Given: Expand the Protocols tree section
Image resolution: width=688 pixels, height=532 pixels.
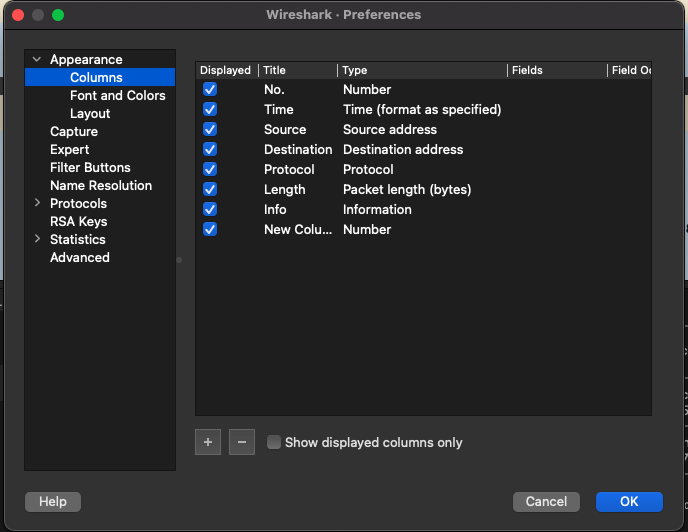Looking at the screenshot, I should [37, 203].
